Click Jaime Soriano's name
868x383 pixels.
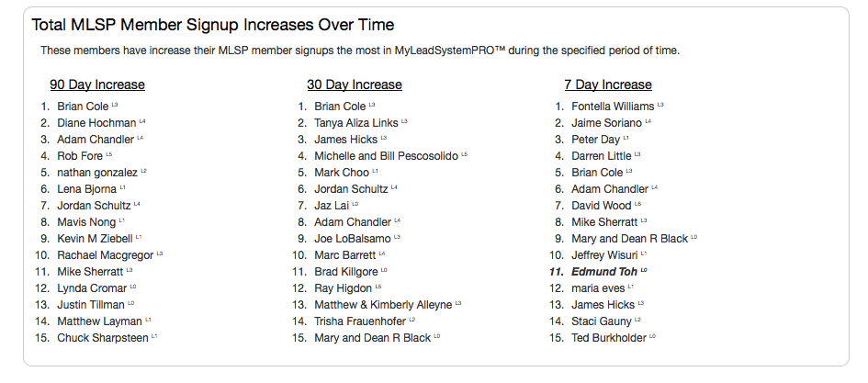pos(607,123)
